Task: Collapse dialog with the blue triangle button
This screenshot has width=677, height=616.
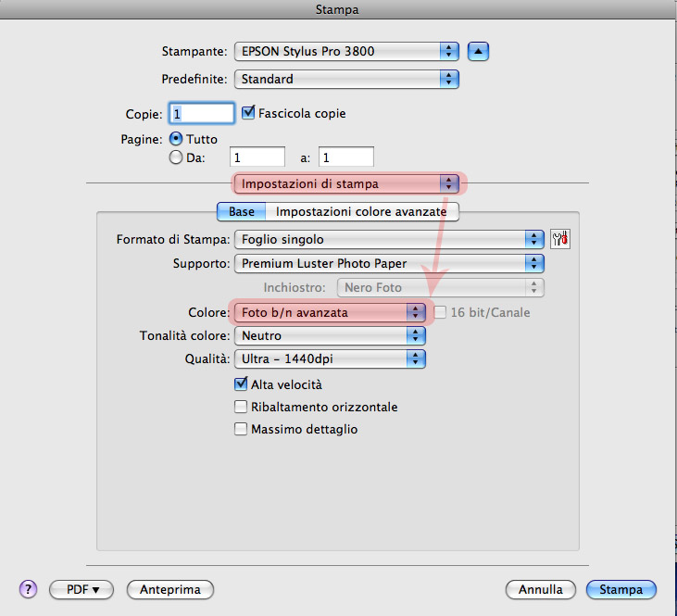Action: coord(478,51)
